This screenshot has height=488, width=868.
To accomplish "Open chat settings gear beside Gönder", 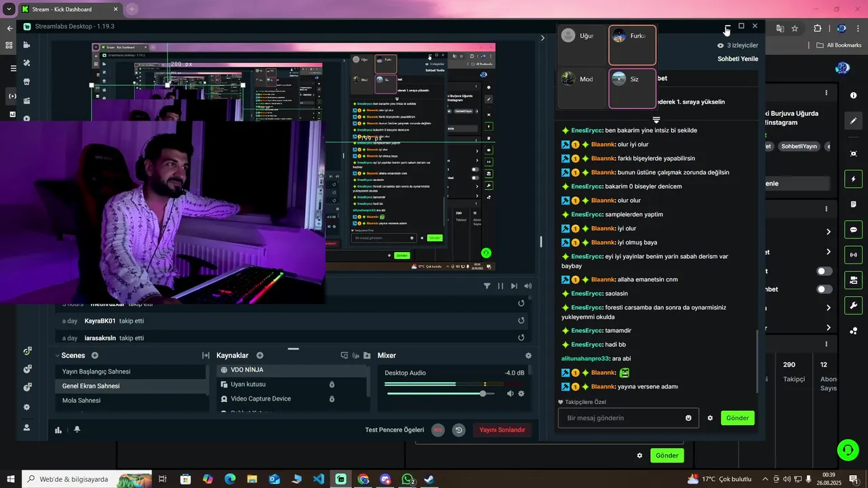I will coord(710,418).
